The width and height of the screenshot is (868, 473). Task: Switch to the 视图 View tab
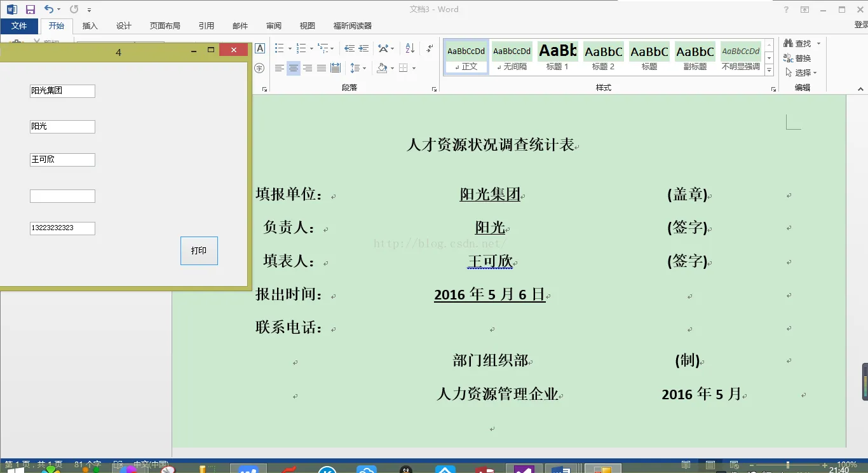point(308,25)
